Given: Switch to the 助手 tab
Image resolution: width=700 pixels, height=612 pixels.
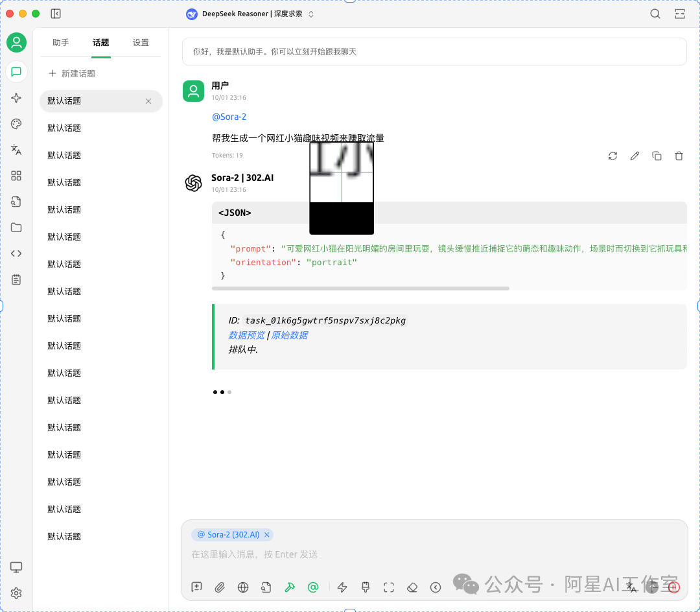Looking at the screenshot, I should (x=61, y=42).
